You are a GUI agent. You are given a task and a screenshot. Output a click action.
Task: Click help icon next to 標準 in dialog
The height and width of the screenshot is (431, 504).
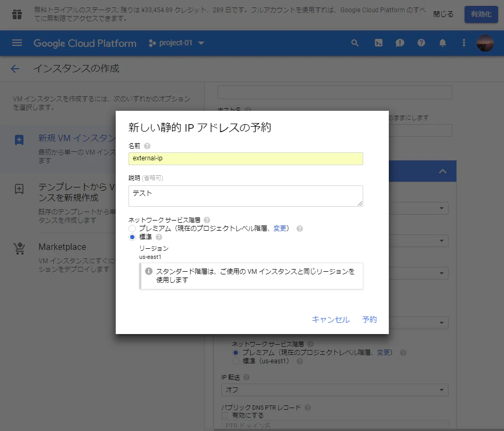[159, 237]
